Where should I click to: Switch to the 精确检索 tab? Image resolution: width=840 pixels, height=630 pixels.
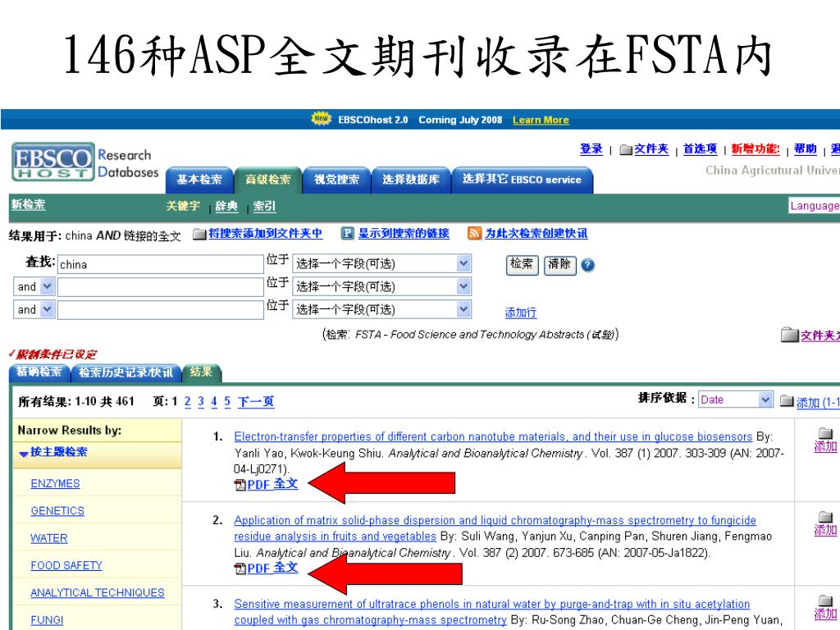point(39,372)
